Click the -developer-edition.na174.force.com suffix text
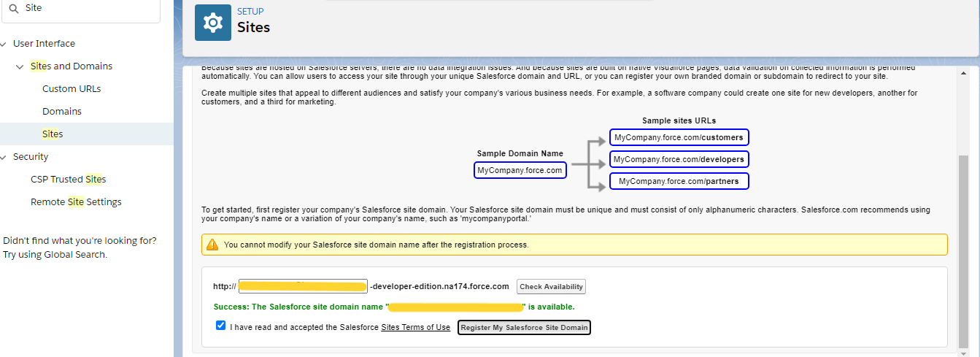980x357 pixels. tap(440, 286)
